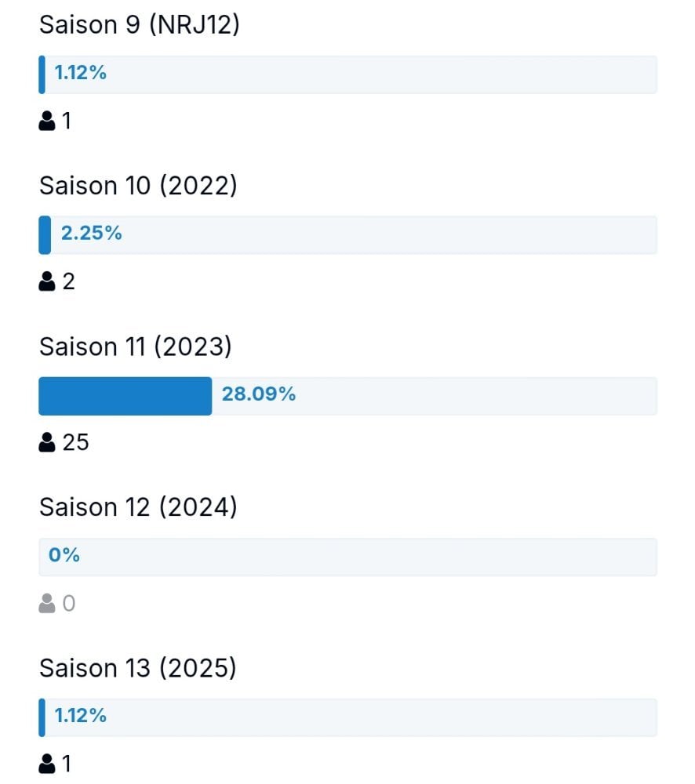
Task: Select the Saison 9 (NRJ12) poll bar
Action: point(347,74)
